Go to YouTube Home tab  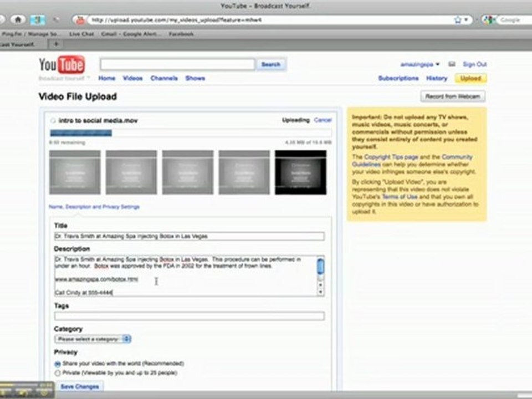tap(106, 78)
